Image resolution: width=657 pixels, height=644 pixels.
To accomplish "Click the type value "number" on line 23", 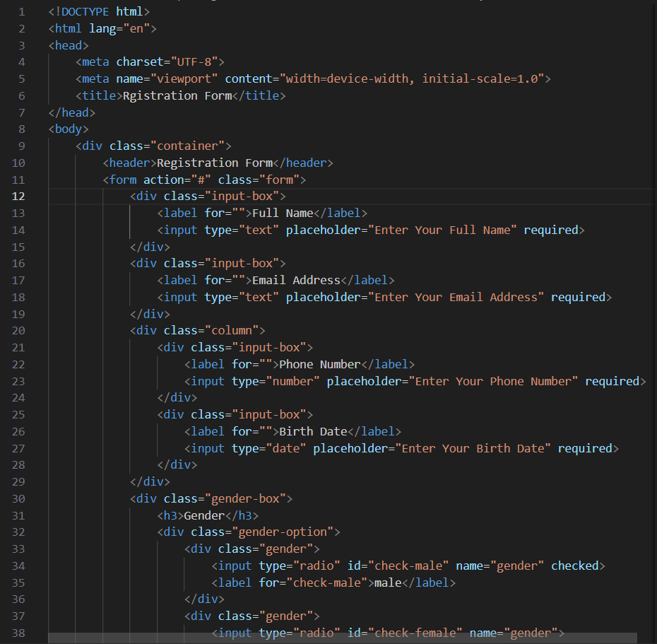I will click(293, 381).
